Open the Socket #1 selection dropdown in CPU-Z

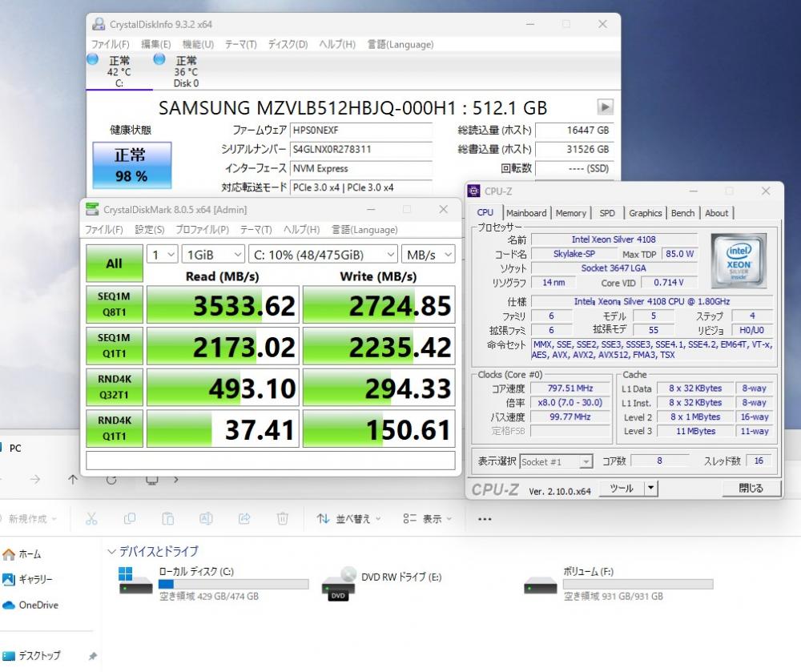[556, 461]
